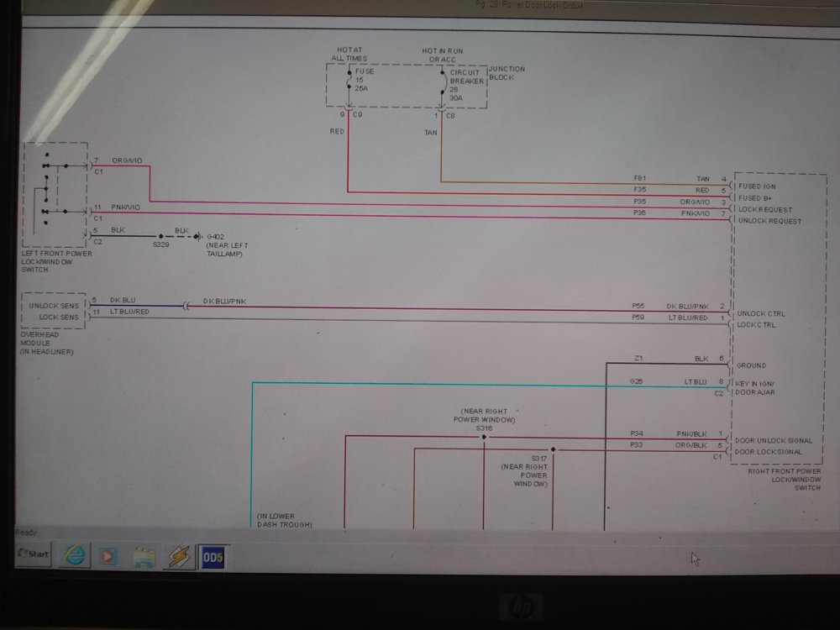This screenshot has width=840, height=630.
Task: Click the Fuse 15 25A symbol
Action: click(x=349, y=86)
